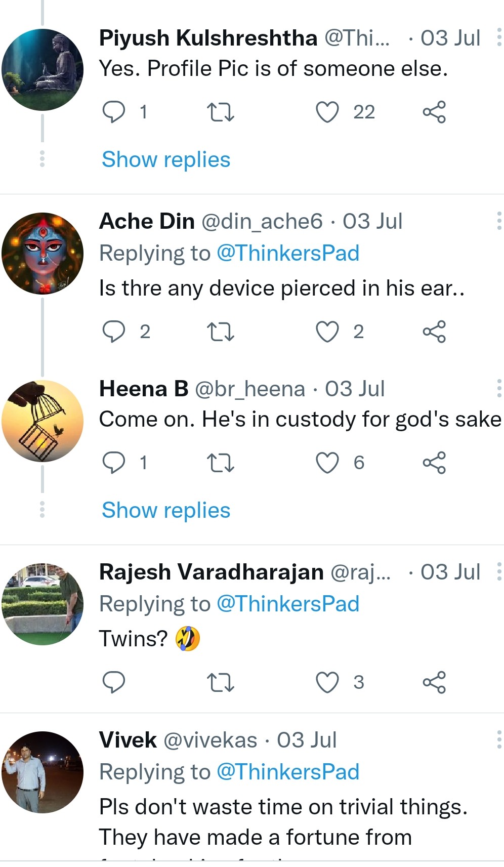The image size is (504, 867).
Task: Retweet Heena B's custody tweet
Action: [221, 463]
